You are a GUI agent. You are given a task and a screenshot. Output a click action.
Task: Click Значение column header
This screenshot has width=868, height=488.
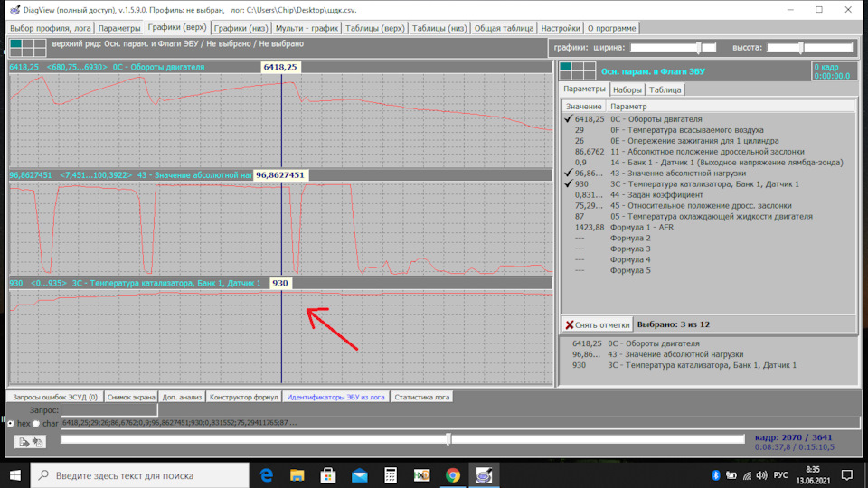(583, 107)
